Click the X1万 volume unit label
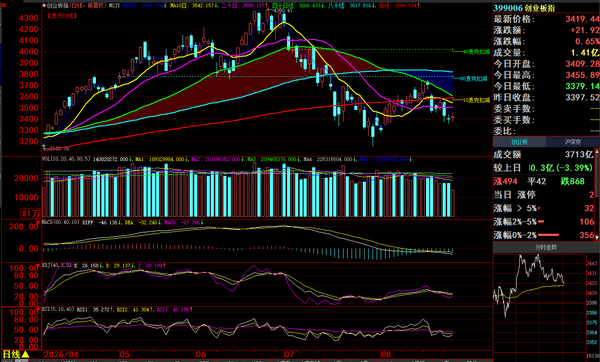Image resolution: width=600 pixels, height=362 pixels. [30, 214]
